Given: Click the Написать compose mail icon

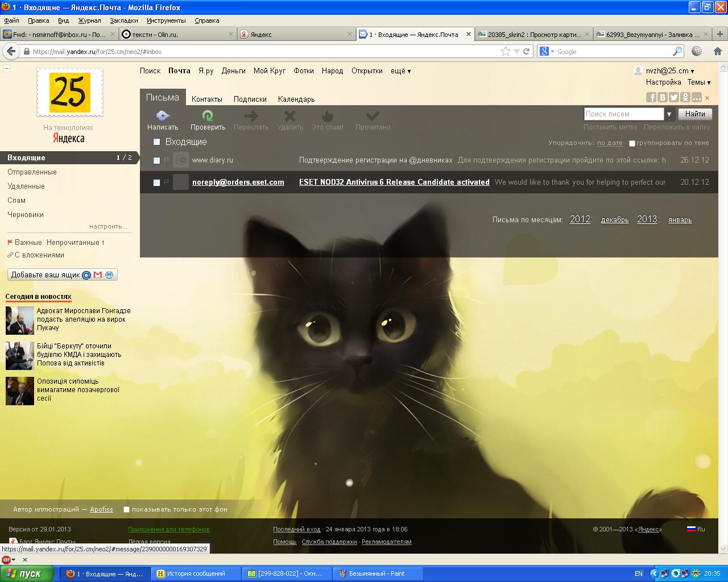Looking at the screenshot, I should (163, 115).
